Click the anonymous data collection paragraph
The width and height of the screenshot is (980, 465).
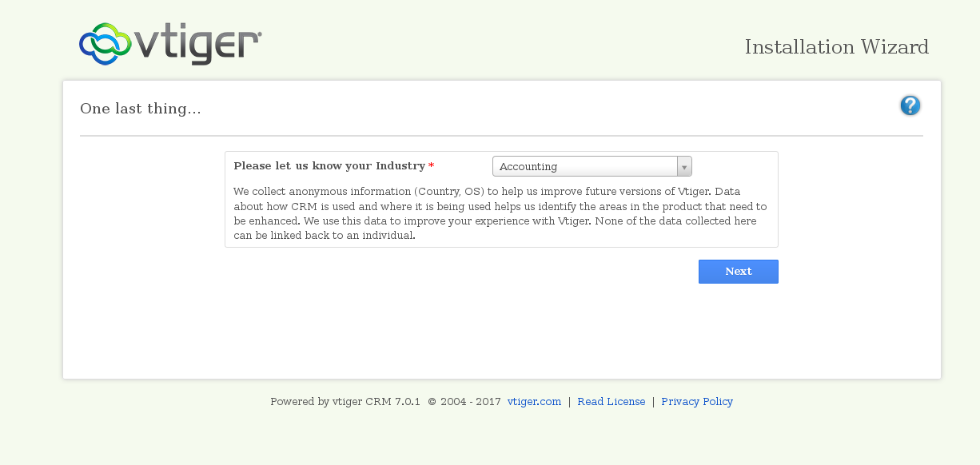tap(500, 213)
